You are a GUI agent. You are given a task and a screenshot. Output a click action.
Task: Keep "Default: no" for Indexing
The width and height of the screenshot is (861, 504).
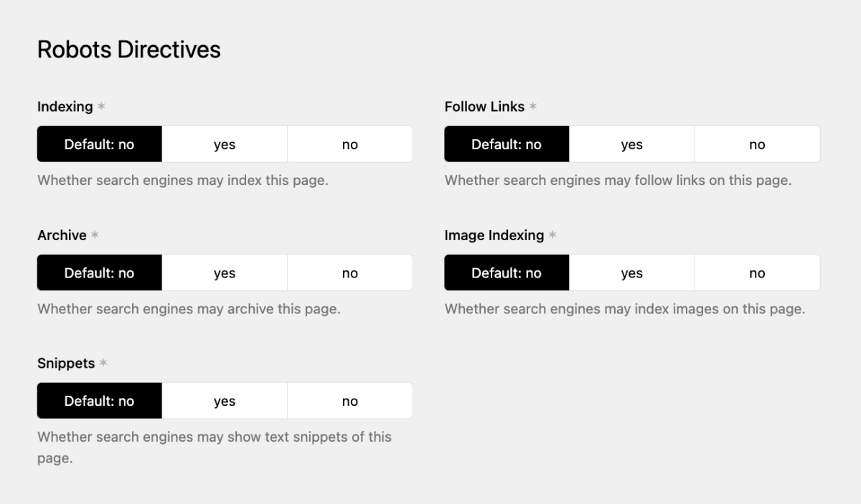99,143
